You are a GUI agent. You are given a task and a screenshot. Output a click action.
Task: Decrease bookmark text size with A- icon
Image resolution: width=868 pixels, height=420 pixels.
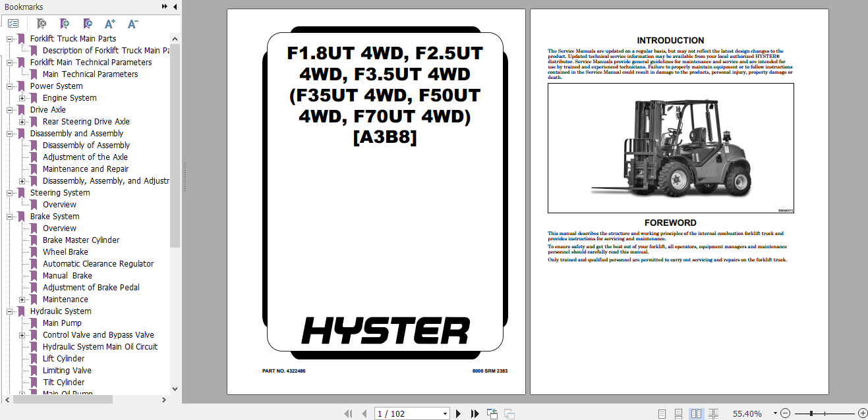132,23
